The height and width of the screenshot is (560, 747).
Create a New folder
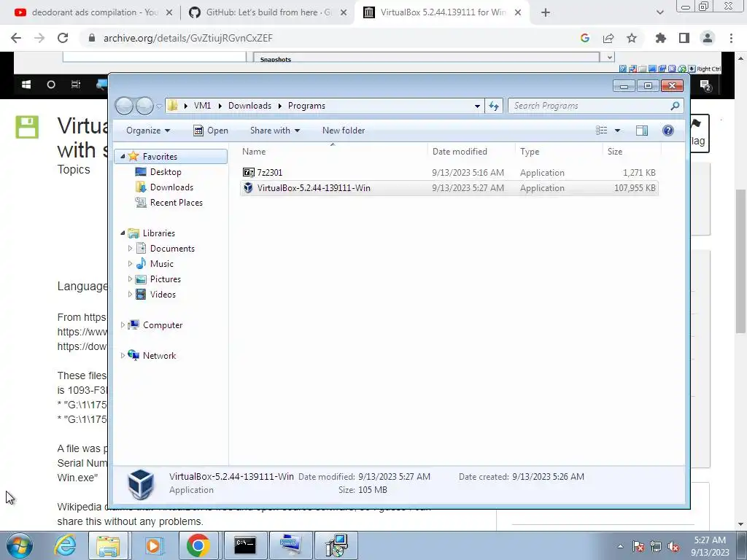point(344,131)
